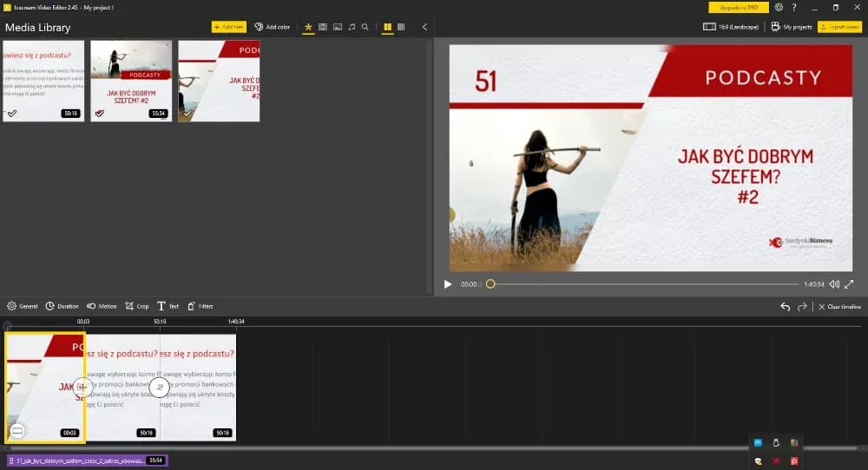Switch library to large thumbnail view
This screenshot has width=868, height=470.
[x=387, y=27]
